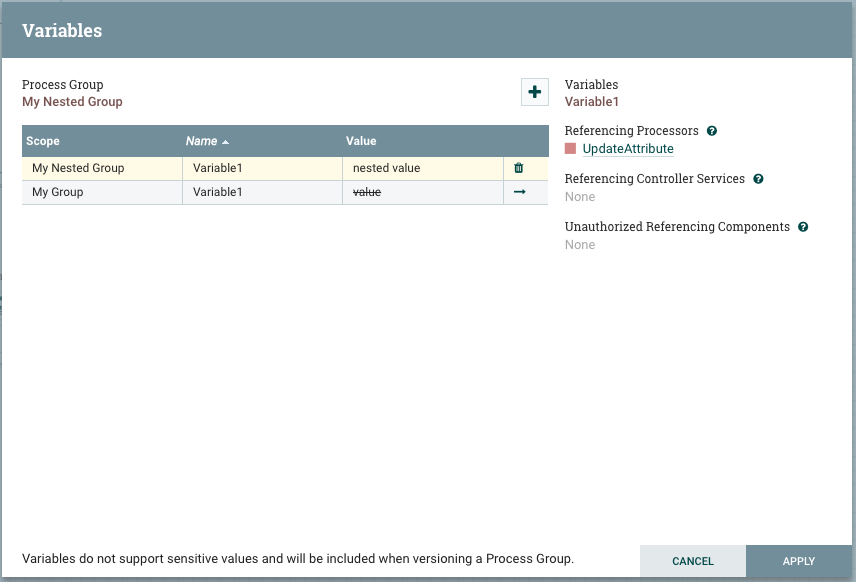Click Variable1 label under Variables heading
Screen dimensions: 856x582
592,102
